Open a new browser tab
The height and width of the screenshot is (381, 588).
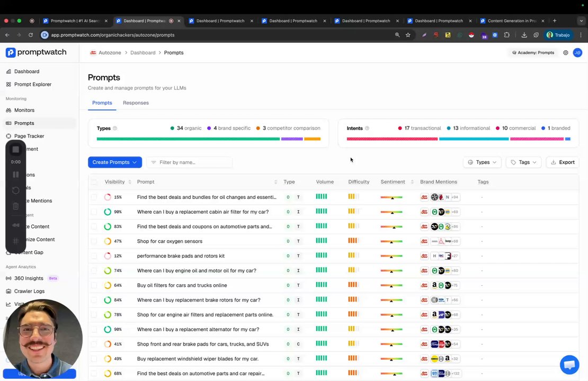555,21
